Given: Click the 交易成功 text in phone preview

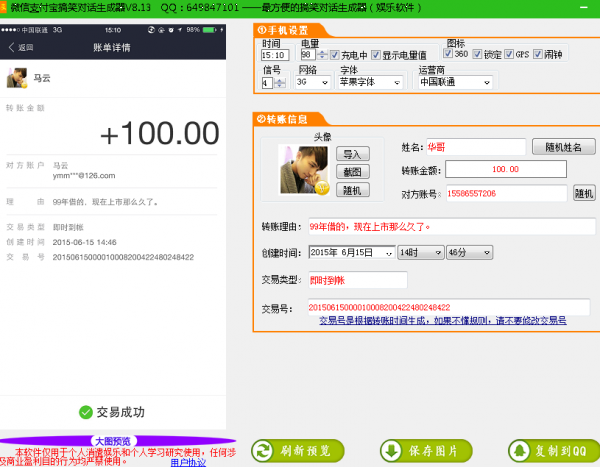Looking at the screenshot, I should pos(121,412).
